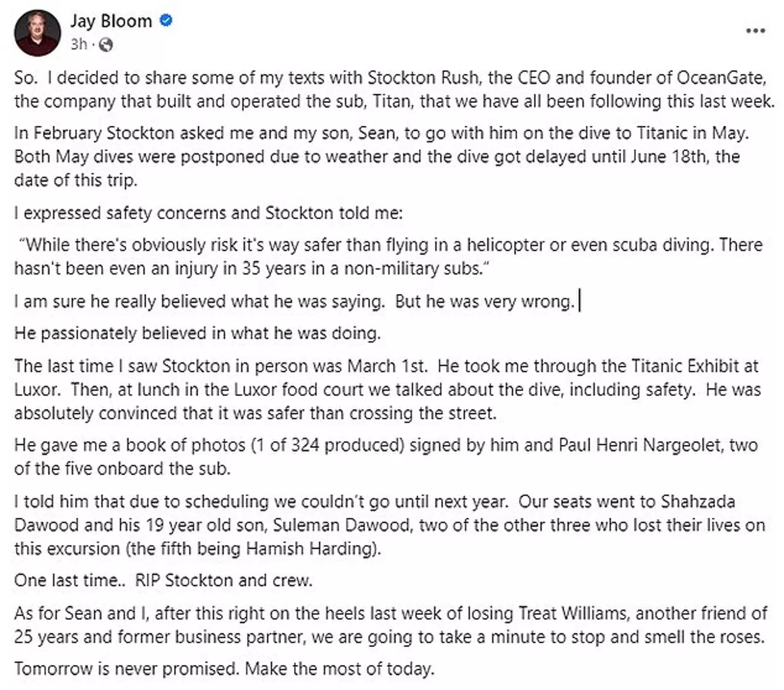Click the closing line "Tomorrow is never promised"

click(126, 668)
